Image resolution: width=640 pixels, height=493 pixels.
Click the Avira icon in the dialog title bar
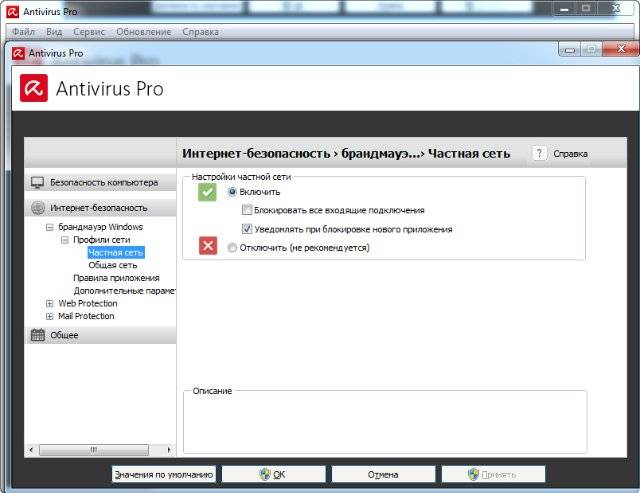tap(18, 53)
